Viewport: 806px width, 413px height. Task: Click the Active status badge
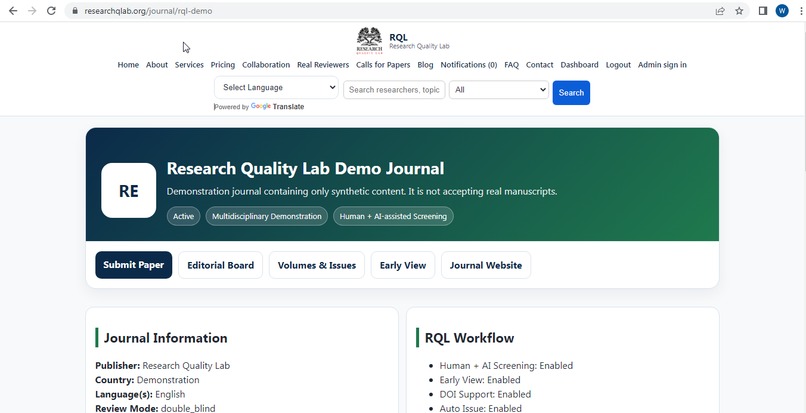coord(184,216)
